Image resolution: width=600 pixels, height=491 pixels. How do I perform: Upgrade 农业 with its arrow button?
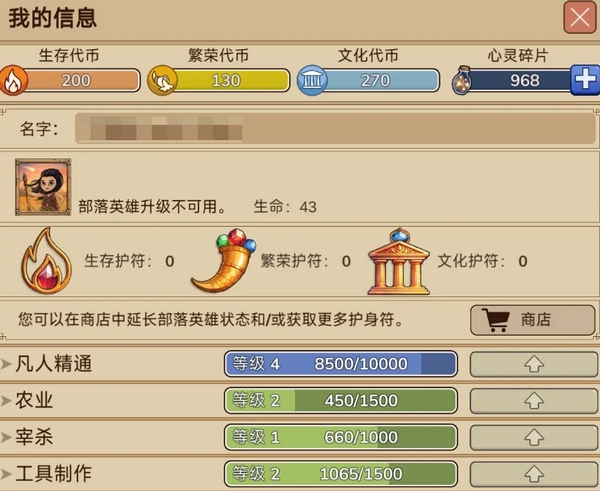pos(534,401)
